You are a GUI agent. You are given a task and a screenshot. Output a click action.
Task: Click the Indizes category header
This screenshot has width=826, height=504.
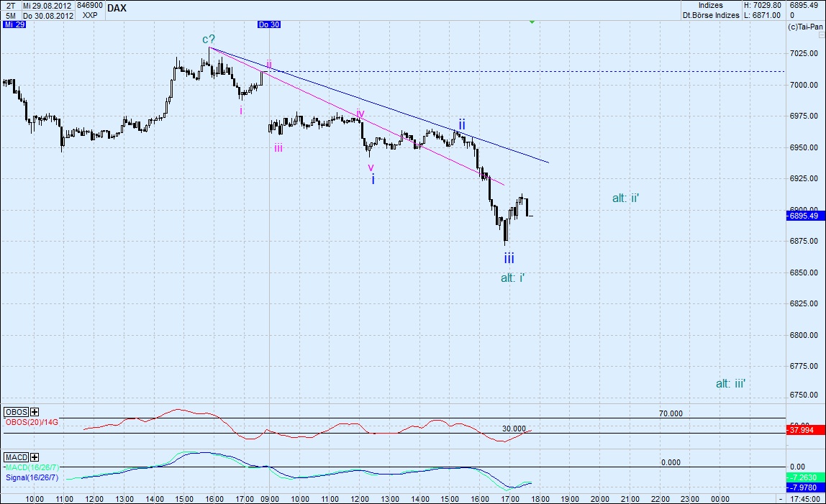coord(711,5)
